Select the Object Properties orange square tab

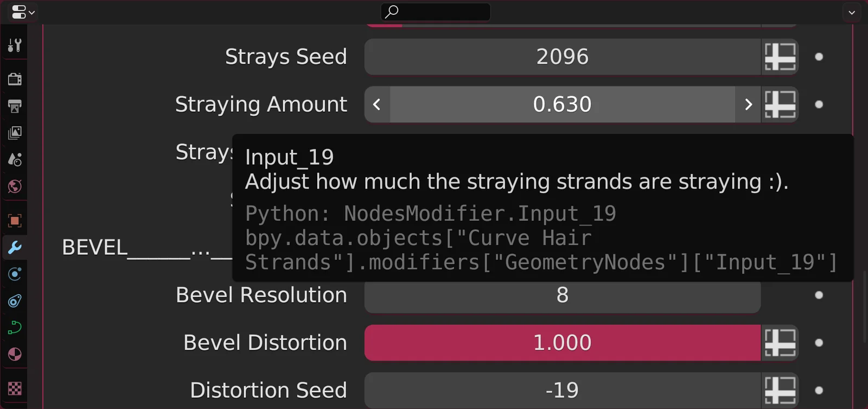pyautogui.click(x=15, y=221)
